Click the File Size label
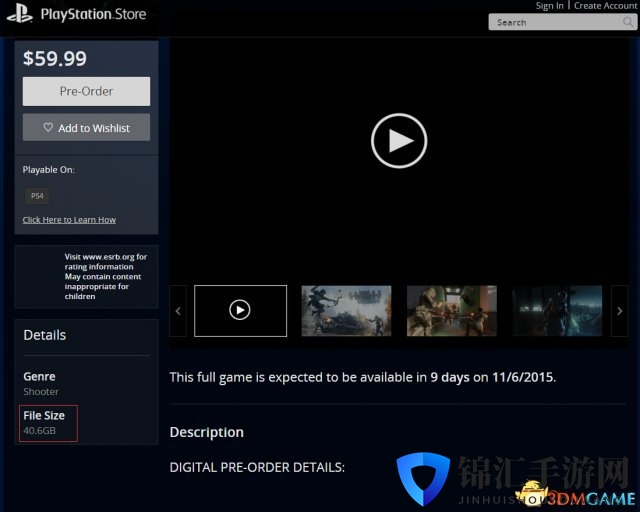This screenshot has height=512, width=640. [x=44, y=416]
